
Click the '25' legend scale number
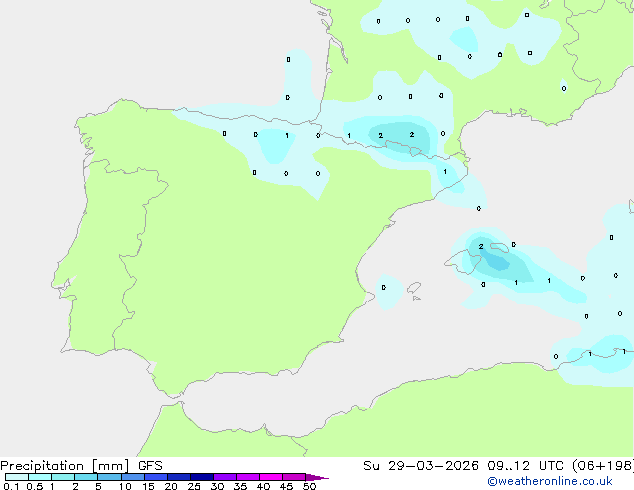click(194, 486)
